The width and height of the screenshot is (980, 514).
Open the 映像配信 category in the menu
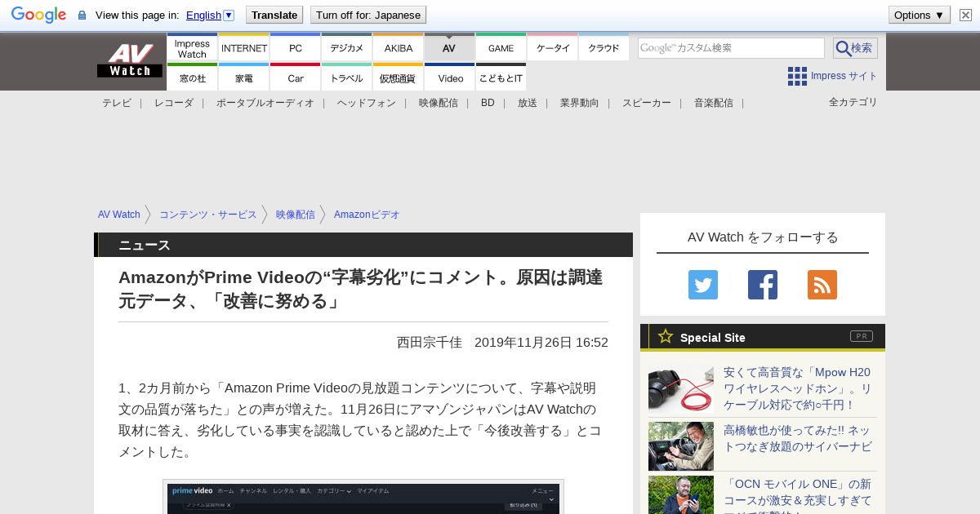(439, 103)
